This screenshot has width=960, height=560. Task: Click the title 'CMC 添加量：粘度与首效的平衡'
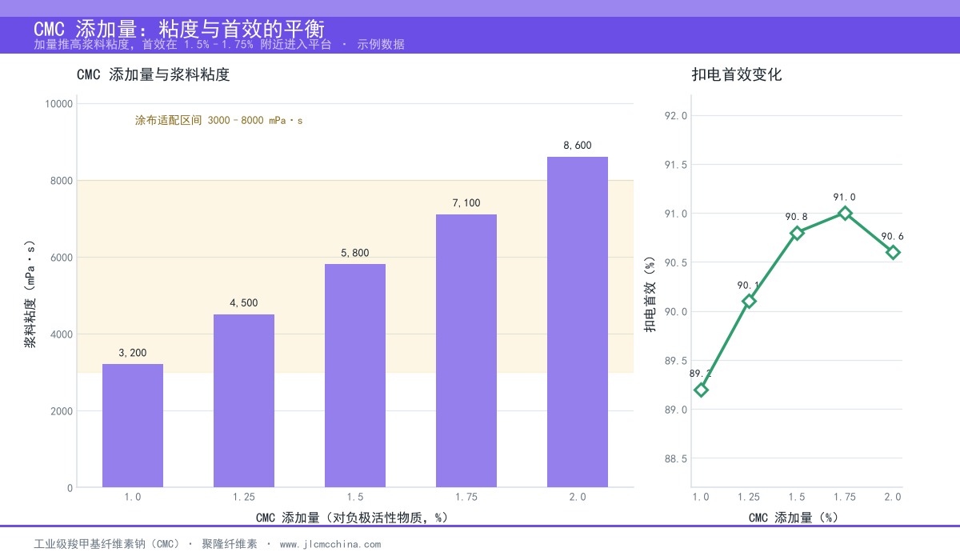point(179,29)
